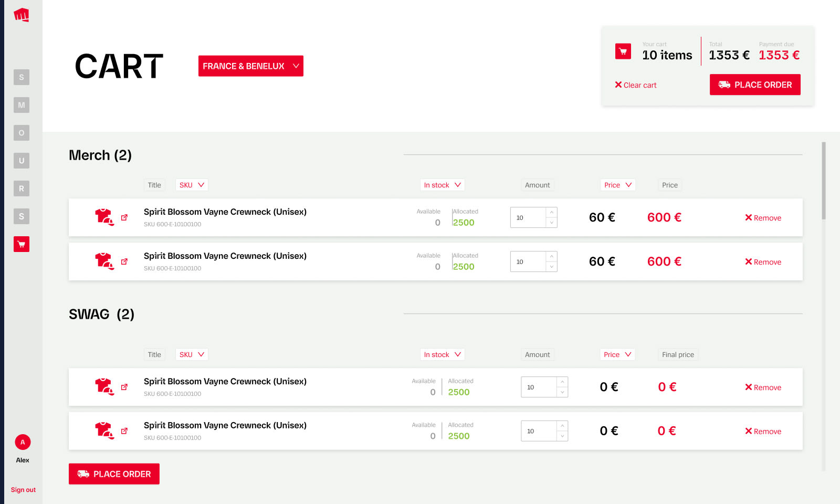Remove the second Merch row item

[x=763, y=262]
